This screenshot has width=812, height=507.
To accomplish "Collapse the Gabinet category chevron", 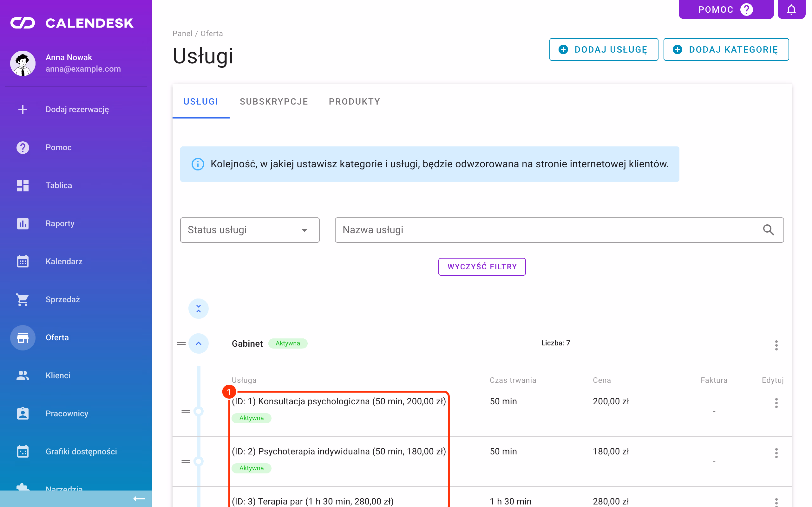I will (x=198, y=343).
